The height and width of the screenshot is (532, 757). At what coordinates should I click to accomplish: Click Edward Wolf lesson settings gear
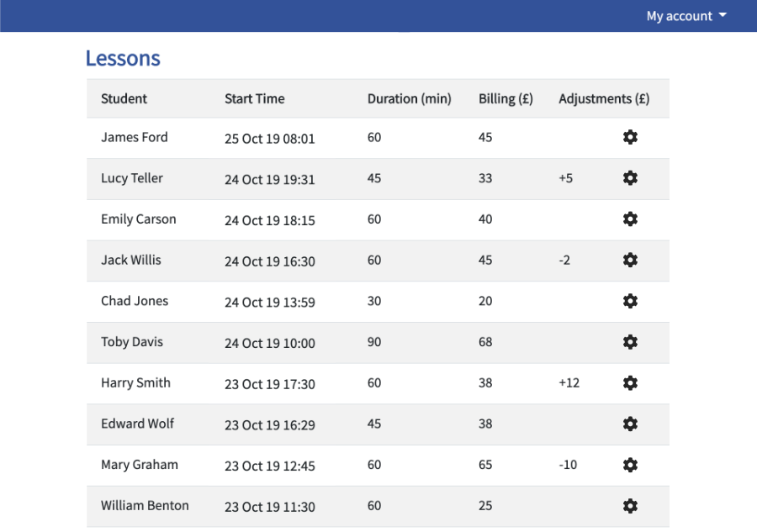(x=630, y=424)
